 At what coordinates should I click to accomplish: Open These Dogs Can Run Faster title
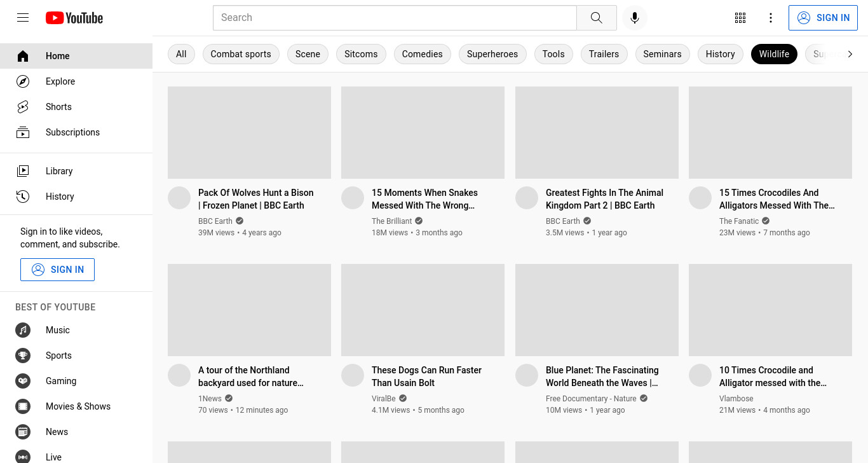coord(427,377)
